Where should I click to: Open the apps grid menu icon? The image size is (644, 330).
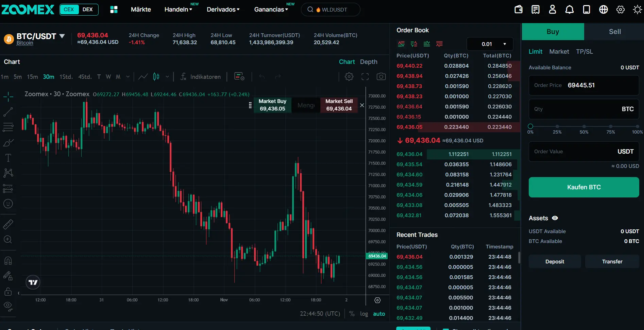point(114,10)
